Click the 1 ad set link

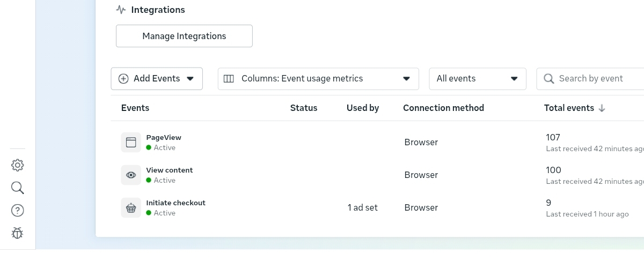(362, 207)
